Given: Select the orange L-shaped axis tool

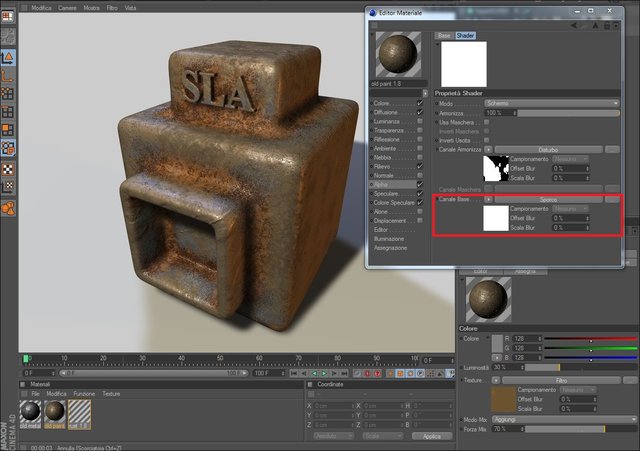Looking at the screenshot, I should (x=8, y=76).
